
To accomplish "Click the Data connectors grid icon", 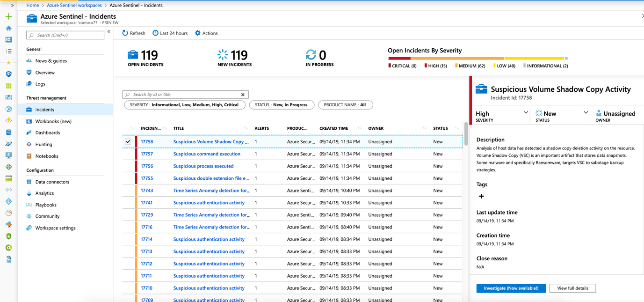I will pos(29,182).
